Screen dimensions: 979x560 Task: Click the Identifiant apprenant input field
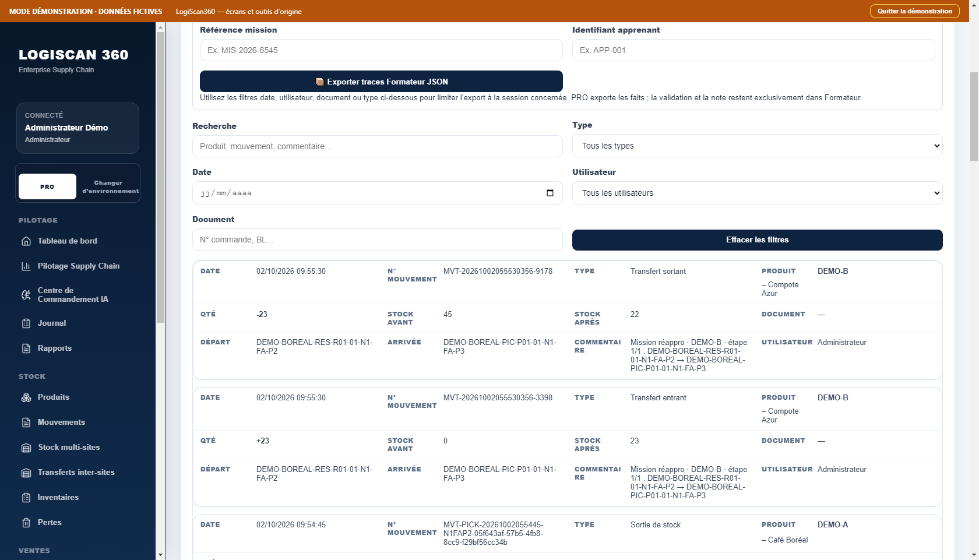753,50
